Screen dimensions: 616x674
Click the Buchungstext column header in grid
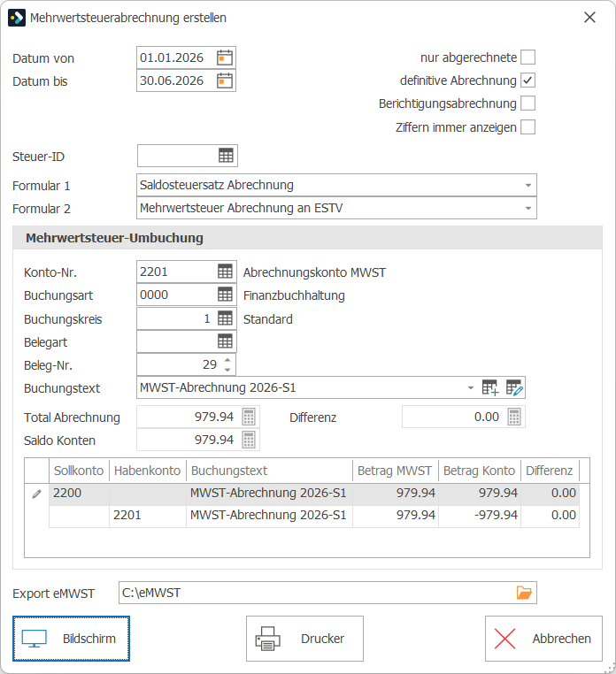tap(269, 471)
